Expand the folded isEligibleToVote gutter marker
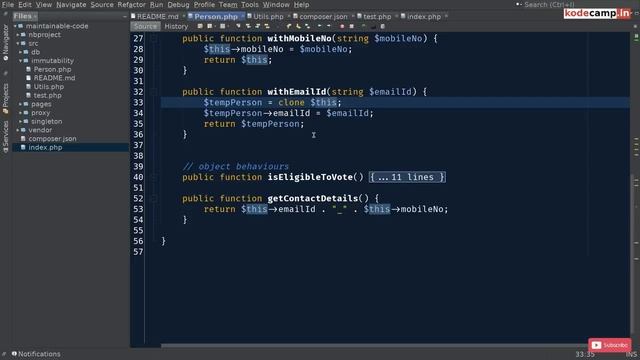 [x=154, y=178]
